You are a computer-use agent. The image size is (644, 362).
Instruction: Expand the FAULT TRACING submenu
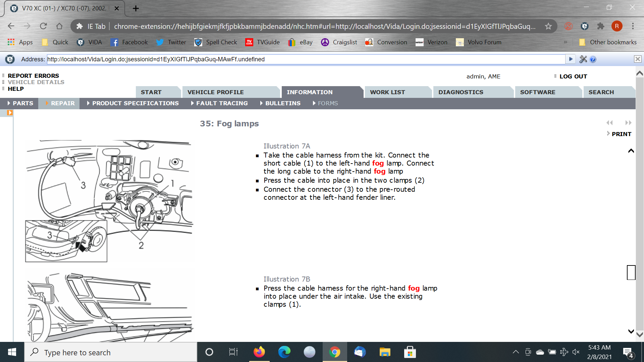[219, 103]
